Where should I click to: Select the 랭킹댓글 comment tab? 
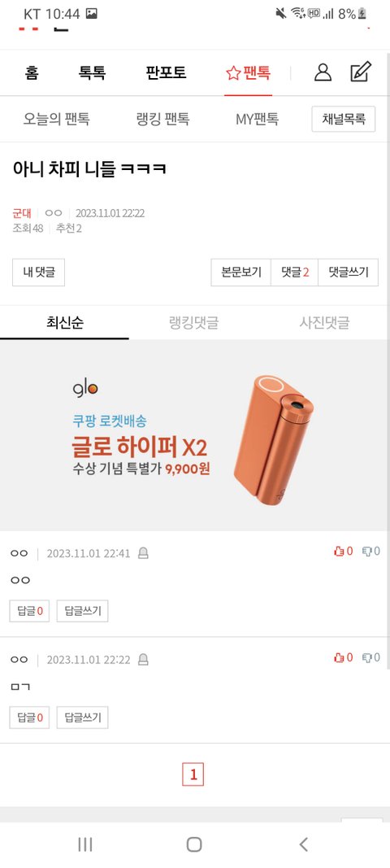pos(193,323)
